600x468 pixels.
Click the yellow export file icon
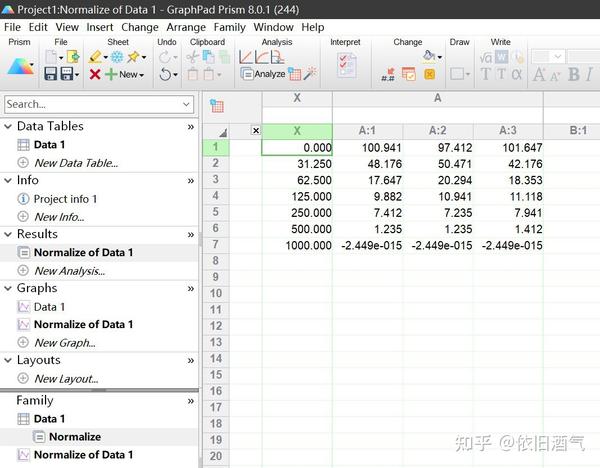(73, 57)
